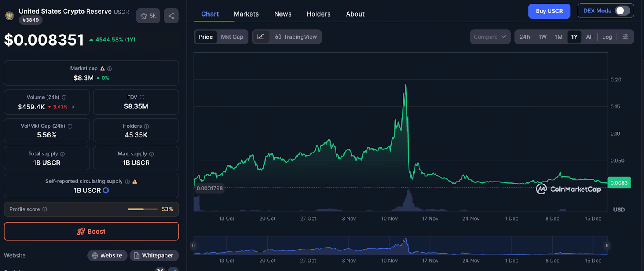Select the line chart icon

click(261, 37)
